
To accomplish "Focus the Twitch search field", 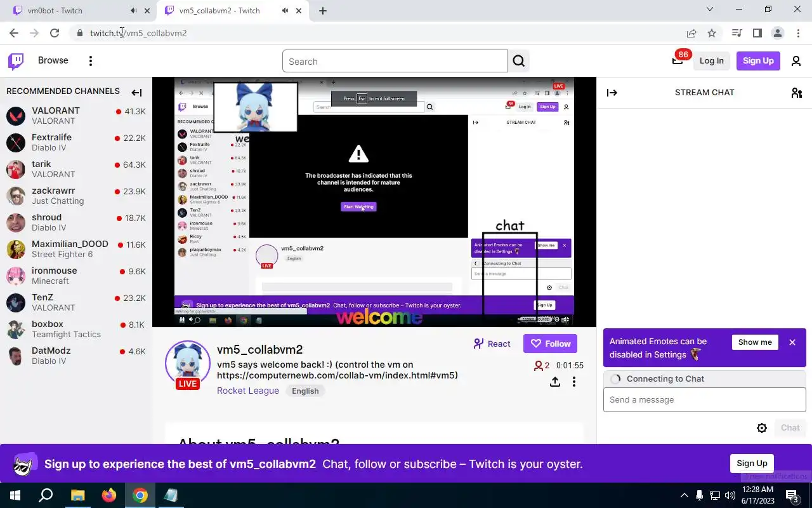I will coord(395,62).
